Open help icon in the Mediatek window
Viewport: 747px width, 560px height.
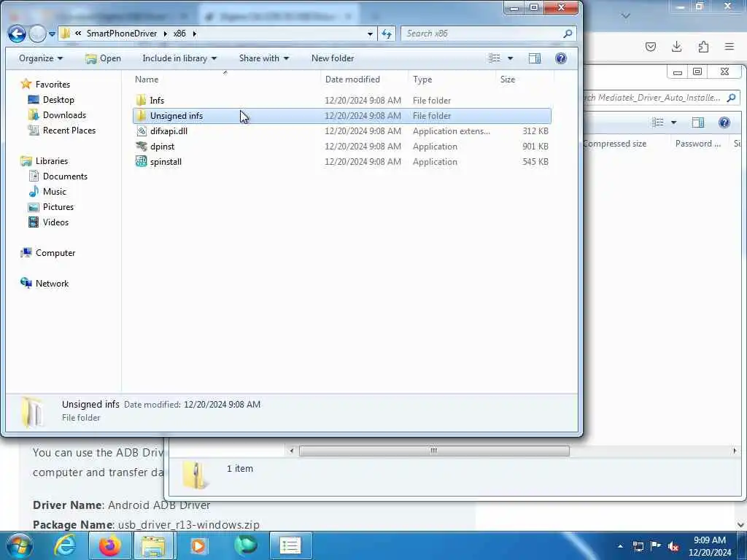[724, 122]
